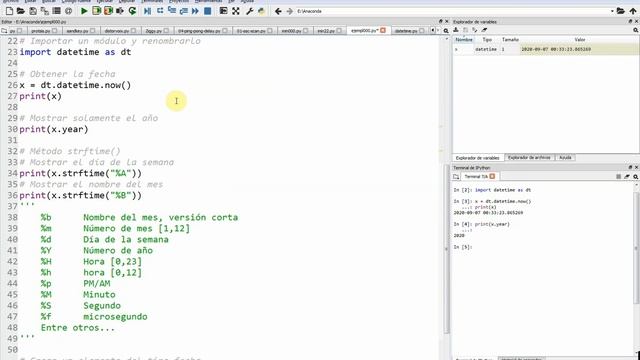Sort variables by Tipo column header

(487, 40)
